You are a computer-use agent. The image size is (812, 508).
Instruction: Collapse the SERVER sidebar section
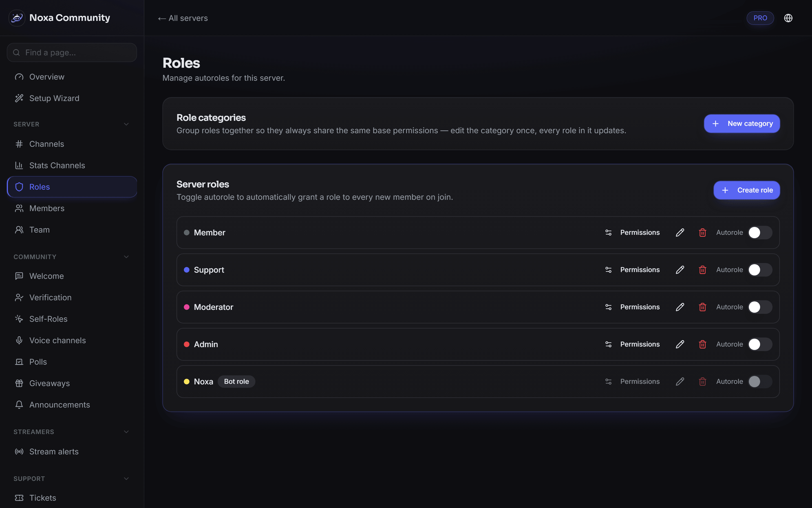(126, 124)
